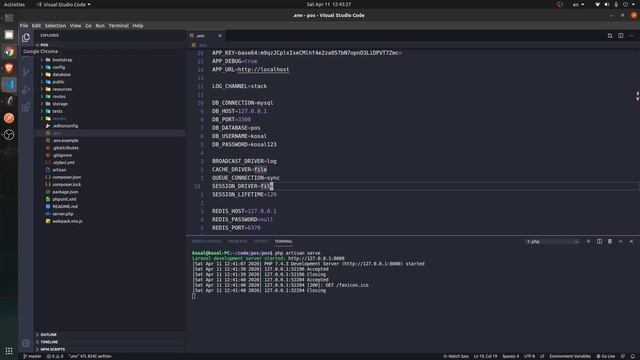Open the Explorer view in activity bar

(x=26, y=38)
